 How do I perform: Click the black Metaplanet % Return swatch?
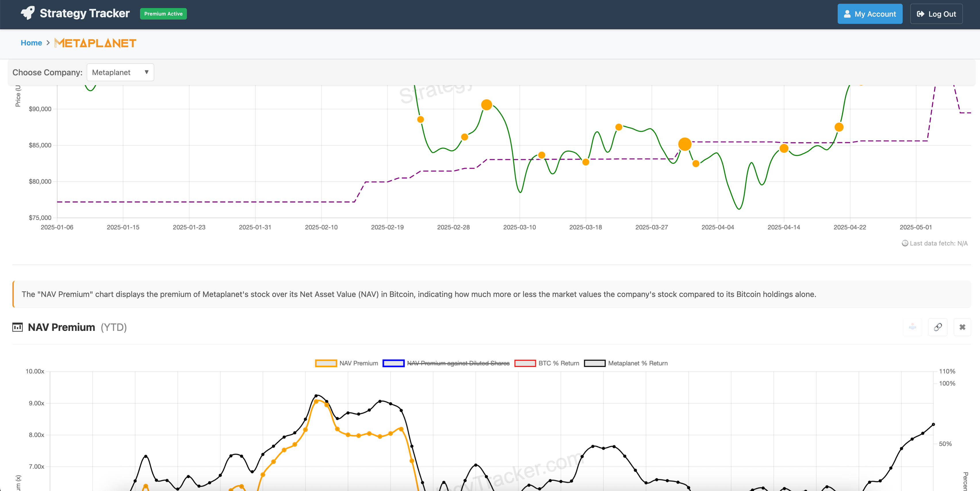pyautogui.click(x=595, y=363)
